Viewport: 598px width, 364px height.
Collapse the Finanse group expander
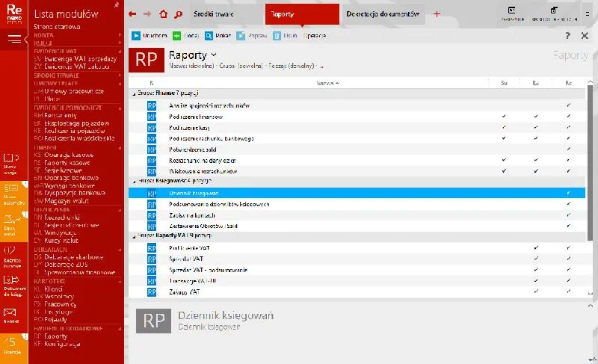134,93
